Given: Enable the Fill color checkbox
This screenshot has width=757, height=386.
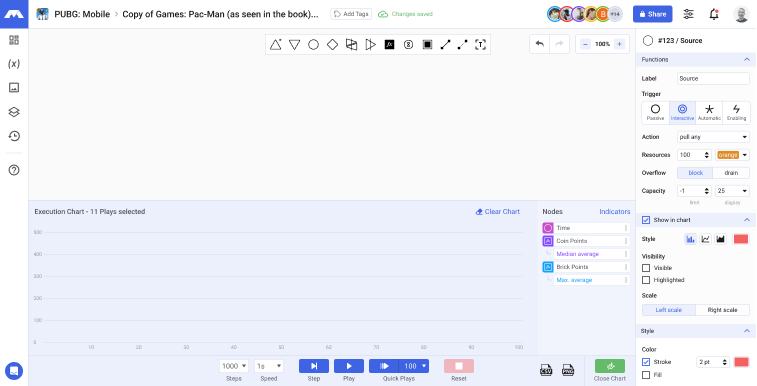Looking at the screenshot, I should (x=646, y=375).
